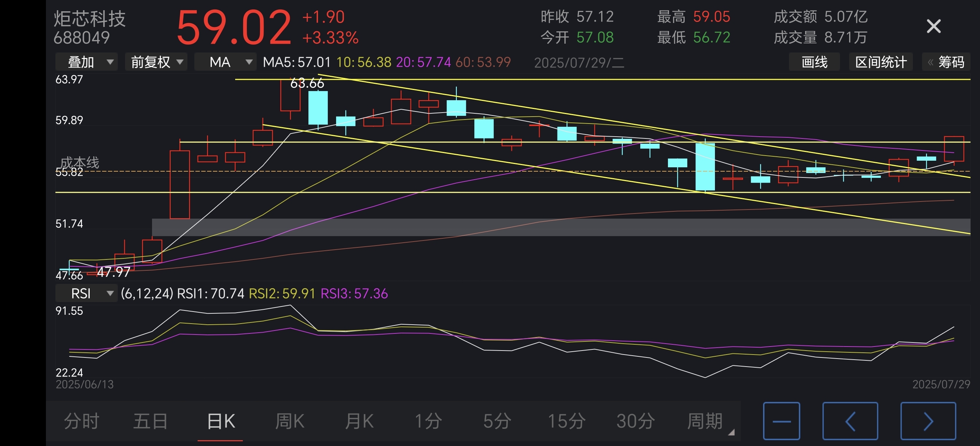Screen dimensions: 980x446
Task: Switch to the 1分 one-minute tab
Action: 428,421
